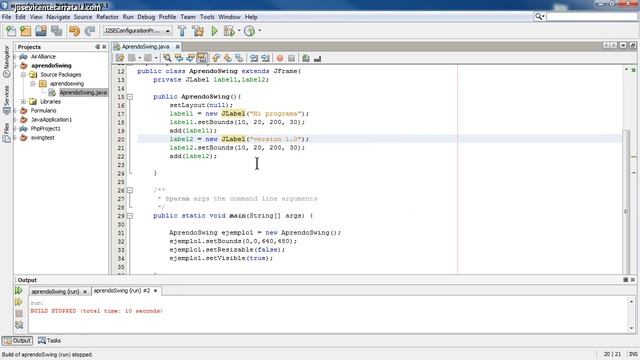The height and width of the screenshot is (360, 640).
Task: Select the swingtest project
Action: [42, 138]
